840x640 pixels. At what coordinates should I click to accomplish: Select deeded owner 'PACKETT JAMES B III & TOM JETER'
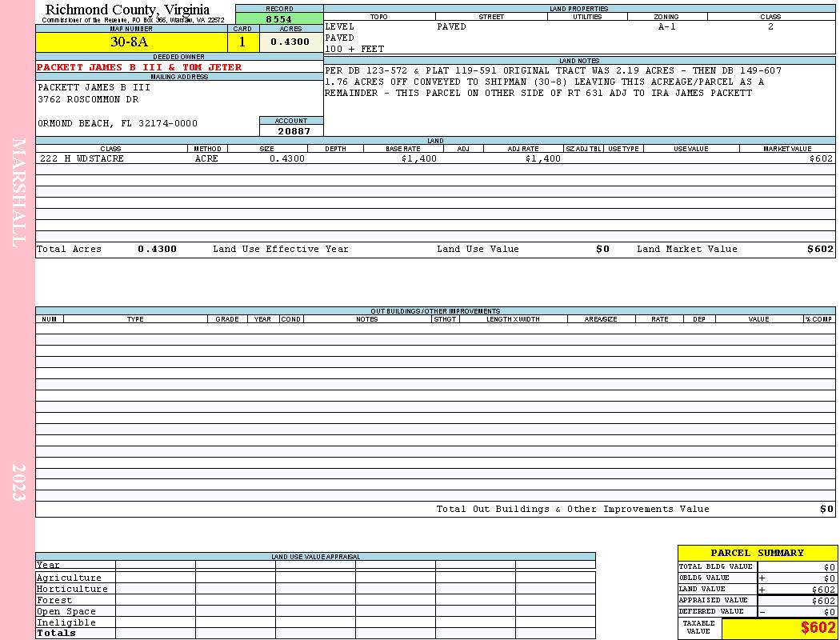tap(139, 67)
